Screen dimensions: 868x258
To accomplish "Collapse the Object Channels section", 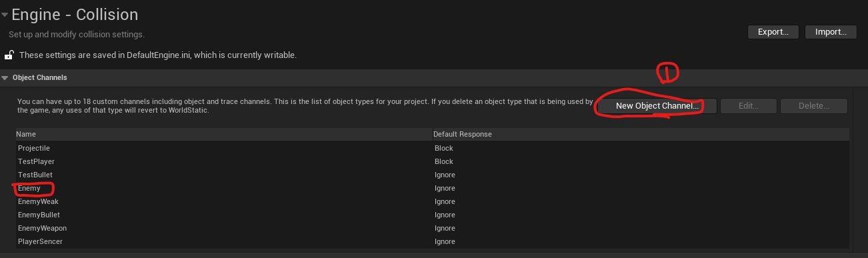I will coord(5,78).
